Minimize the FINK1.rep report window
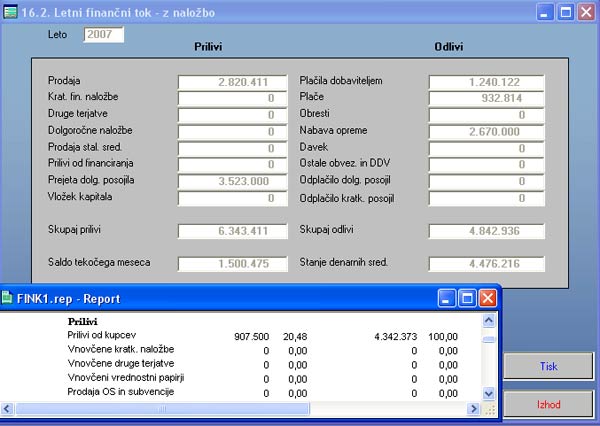This screenshot has width=600, height=426. coord(447,298)
